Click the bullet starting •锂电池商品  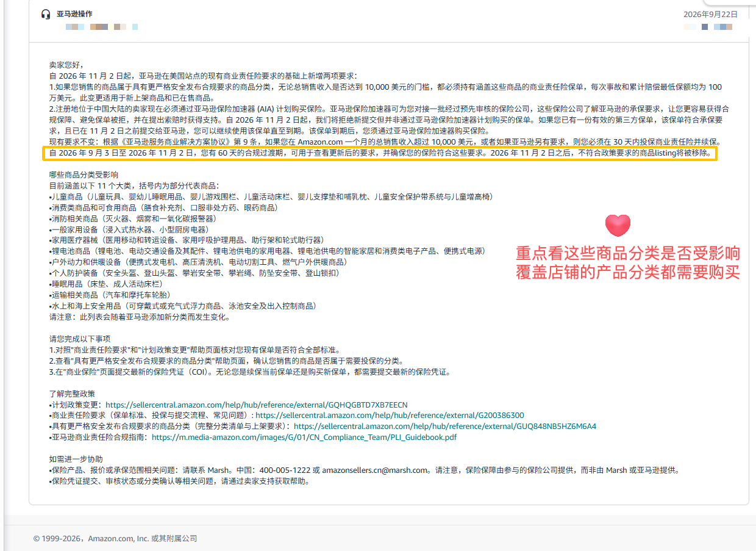pyautogui.click(x=267, y=251)
